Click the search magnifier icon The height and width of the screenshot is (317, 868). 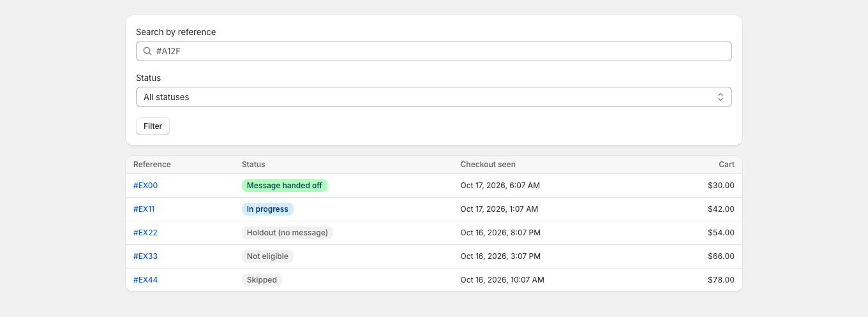[147, 51]
